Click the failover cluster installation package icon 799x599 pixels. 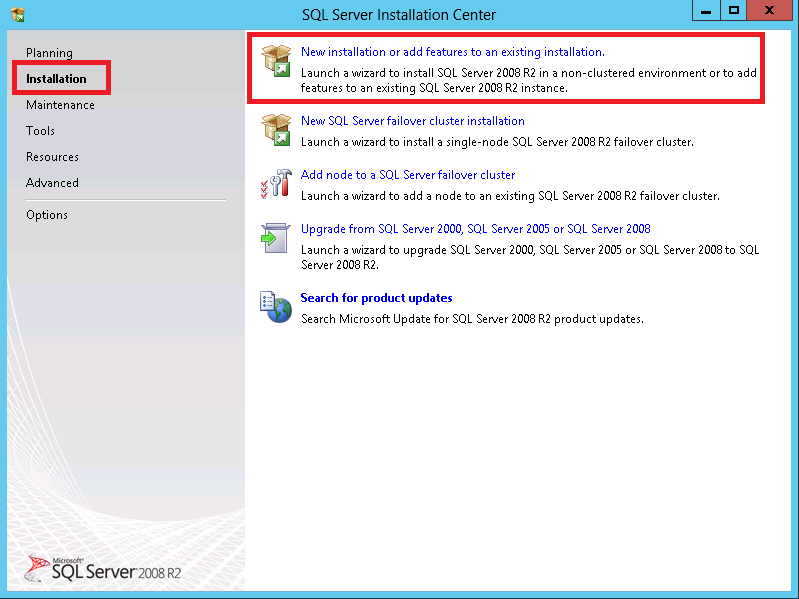point(276,130)
